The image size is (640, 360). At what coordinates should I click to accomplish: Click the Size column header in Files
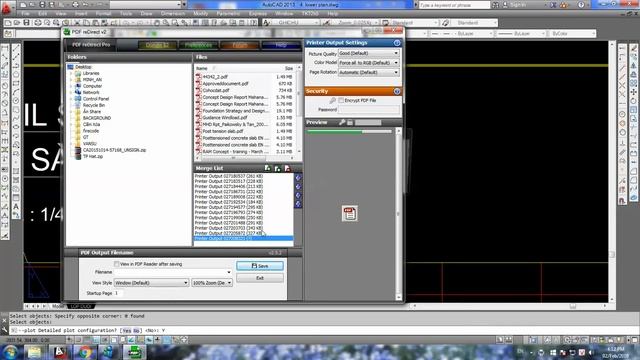288,68
